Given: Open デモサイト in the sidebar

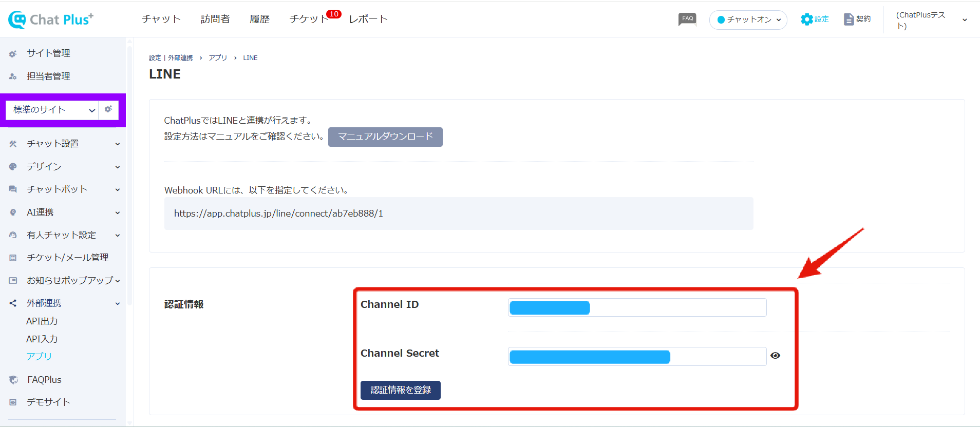Looking at the screenshot, I should pos(48,402).
